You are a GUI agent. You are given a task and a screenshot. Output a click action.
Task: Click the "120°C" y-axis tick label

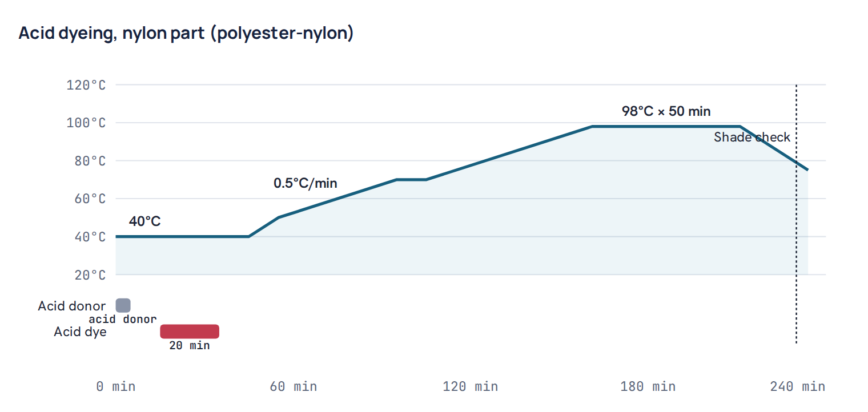coord(86,85)
